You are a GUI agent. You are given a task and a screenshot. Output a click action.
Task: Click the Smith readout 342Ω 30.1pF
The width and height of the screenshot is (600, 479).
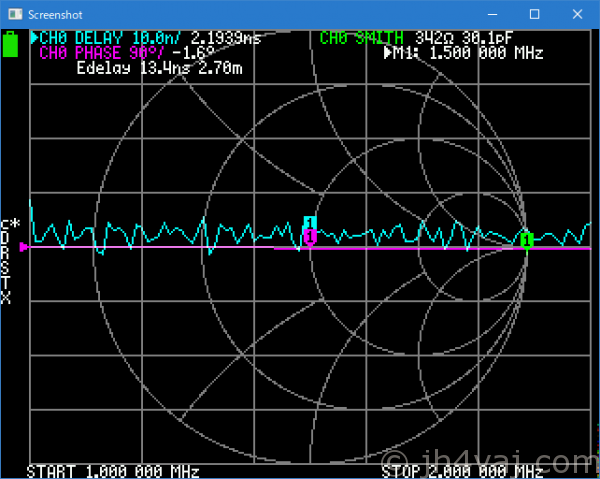click(463, 38)
